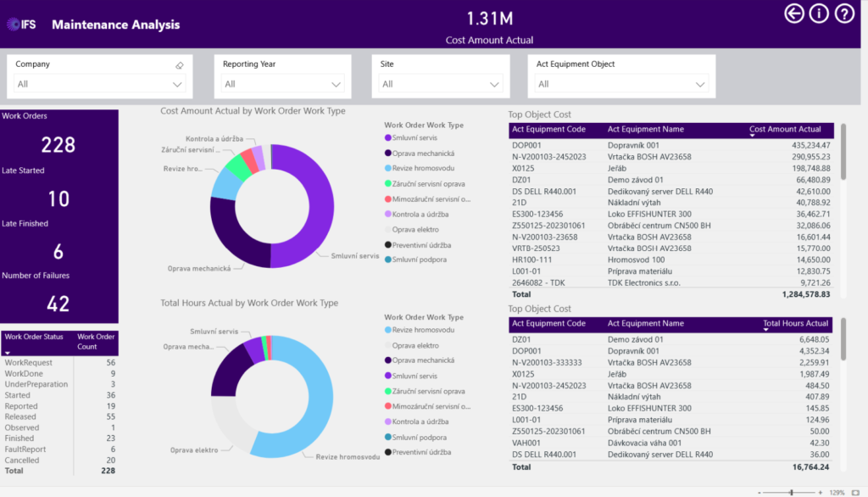Click the zoom in plus icon

821,492
